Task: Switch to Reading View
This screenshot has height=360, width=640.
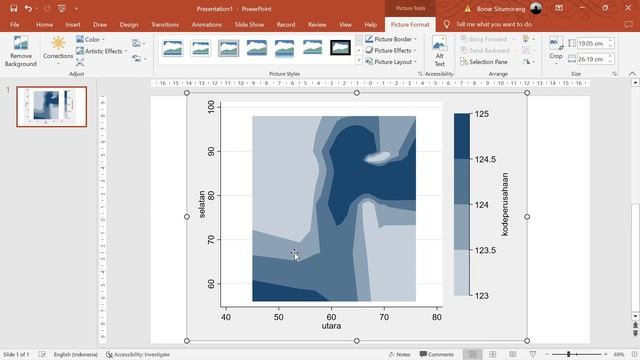Action: [x=513, y=354]
